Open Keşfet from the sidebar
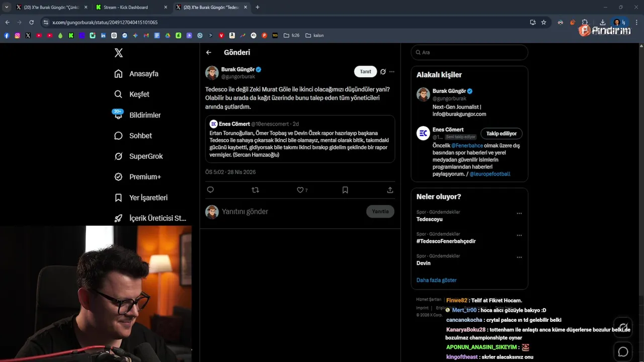The image size is (644, 362). click(x=132, y=94)
